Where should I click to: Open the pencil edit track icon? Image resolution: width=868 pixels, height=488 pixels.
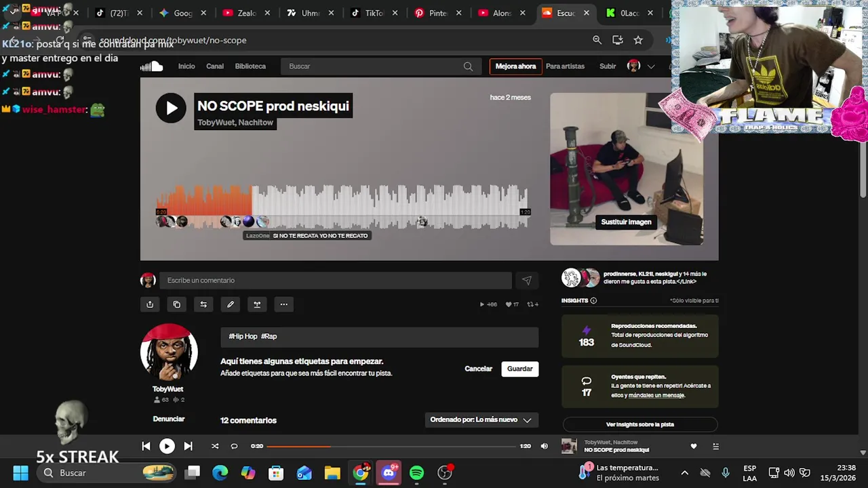click(231, 304)
